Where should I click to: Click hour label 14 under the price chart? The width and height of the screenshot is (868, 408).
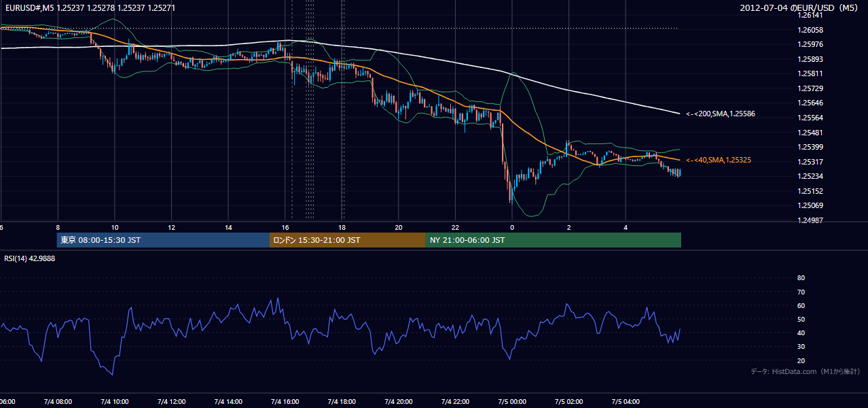pyautogui.click(x=228, y=228)
